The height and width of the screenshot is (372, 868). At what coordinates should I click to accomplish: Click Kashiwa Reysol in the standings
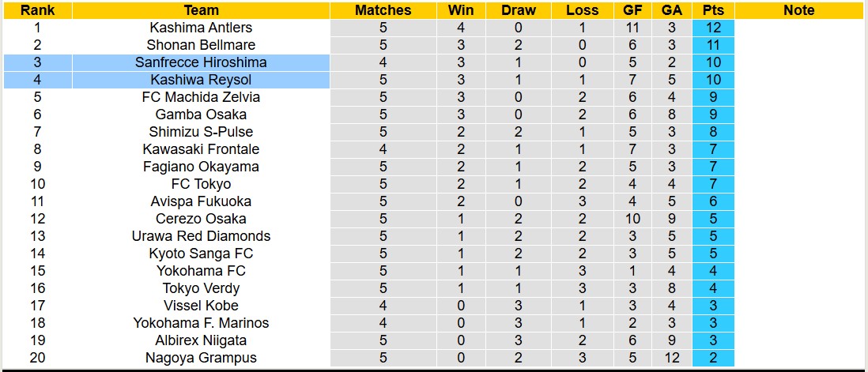pyautogui.click(x=201, y=80)
